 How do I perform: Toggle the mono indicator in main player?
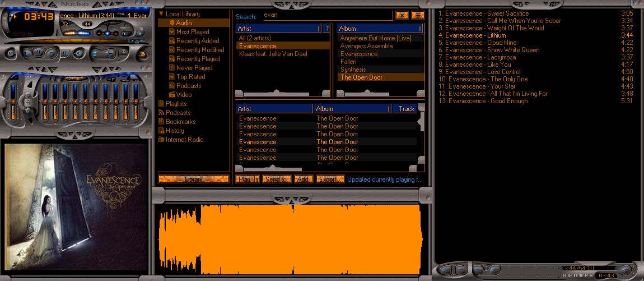pyautogui.click(x=125, y=27)
